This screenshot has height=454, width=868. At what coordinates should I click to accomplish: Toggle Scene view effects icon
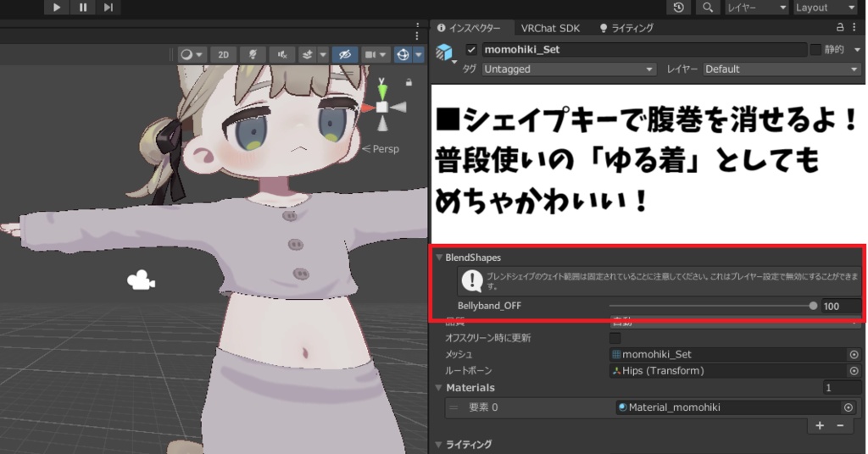[x=307, y=54]
